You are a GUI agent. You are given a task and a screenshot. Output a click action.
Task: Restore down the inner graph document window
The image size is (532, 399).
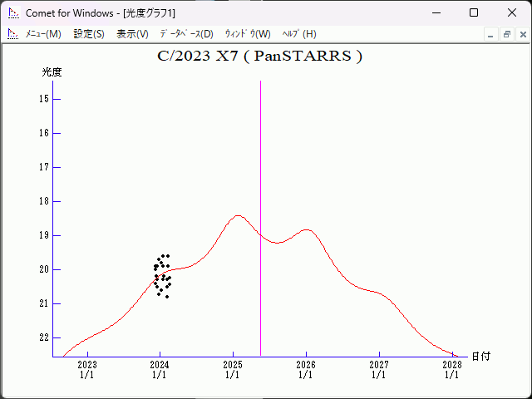[506, 34]
